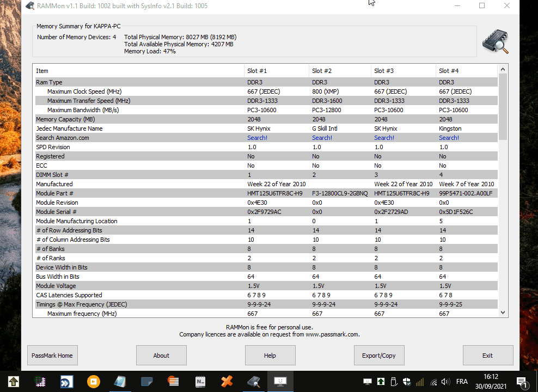Open the smiling monitor taskbar app
This screenshot has width=538, height=392.
click(x=280, y=381)
